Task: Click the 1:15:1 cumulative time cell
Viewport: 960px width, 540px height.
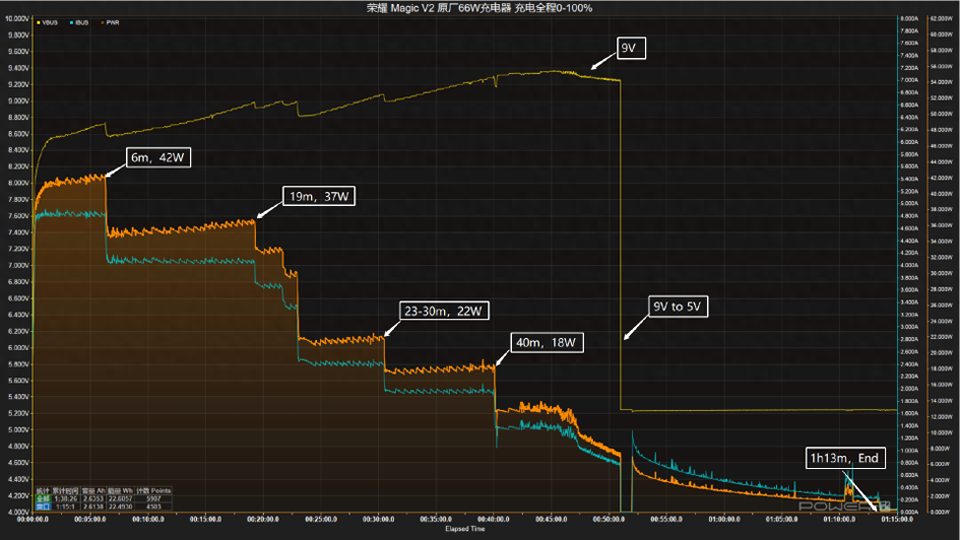Action: pyautogui.click(x=66, y=506)
